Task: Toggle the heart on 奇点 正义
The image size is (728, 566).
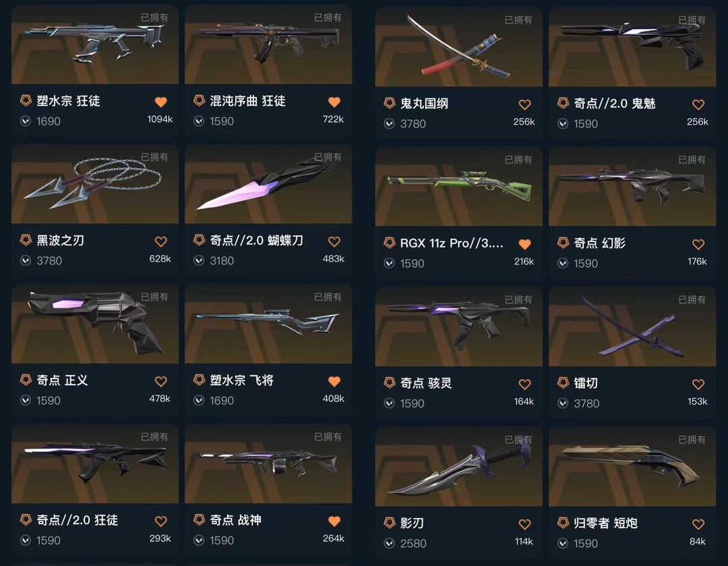Action: coord(160,382)
